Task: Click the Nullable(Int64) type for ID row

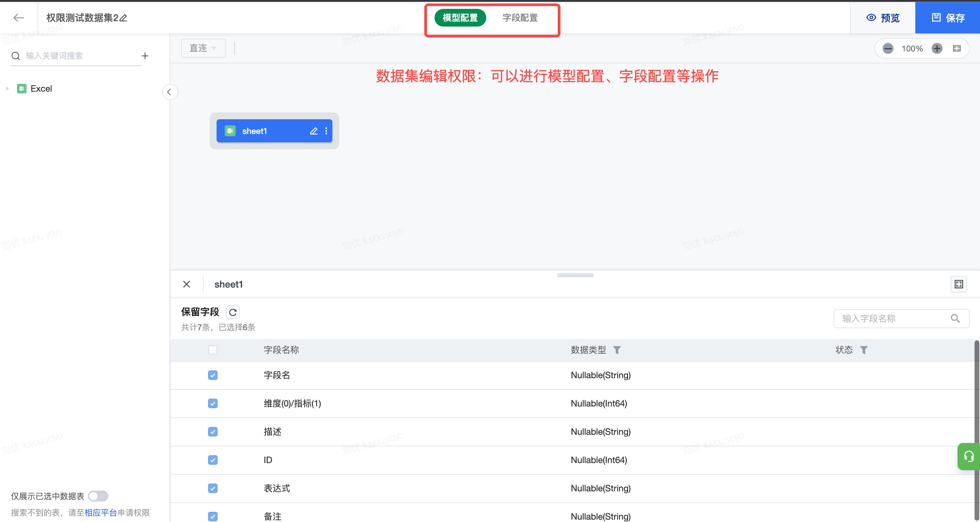Action: tap(599, 460)
